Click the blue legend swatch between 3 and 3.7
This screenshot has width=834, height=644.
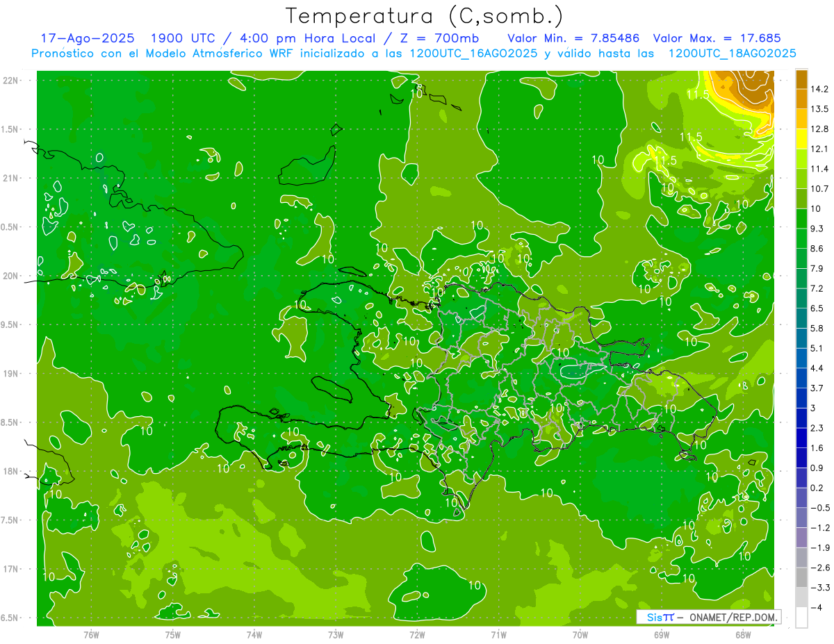tap(801, 398)
